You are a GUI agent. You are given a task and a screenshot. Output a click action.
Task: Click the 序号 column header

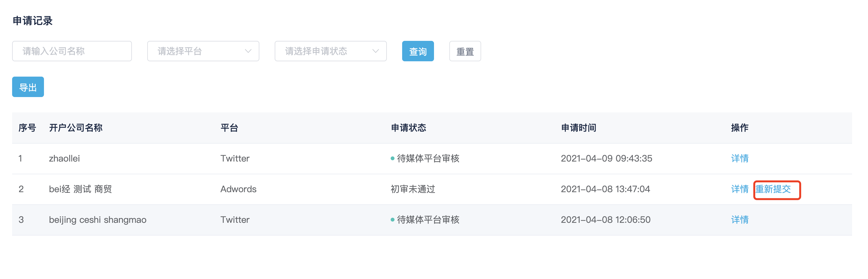[27, 128]
